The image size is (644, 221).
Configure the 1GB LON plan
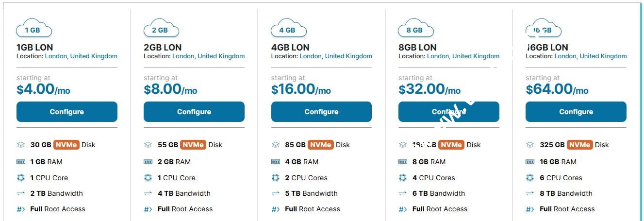(67, 112)
